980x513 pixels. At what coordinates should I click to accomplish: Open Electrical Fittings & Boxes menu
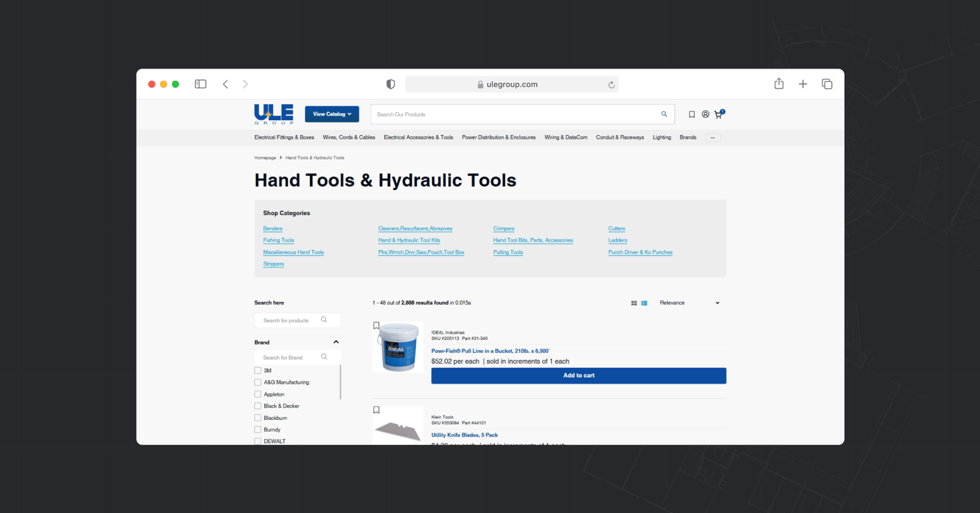[284, 137]
